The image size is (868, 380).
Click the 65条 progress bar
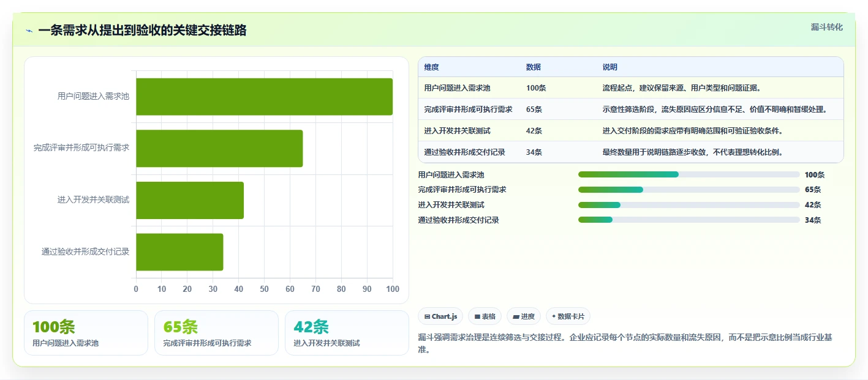tap(689, 190)
